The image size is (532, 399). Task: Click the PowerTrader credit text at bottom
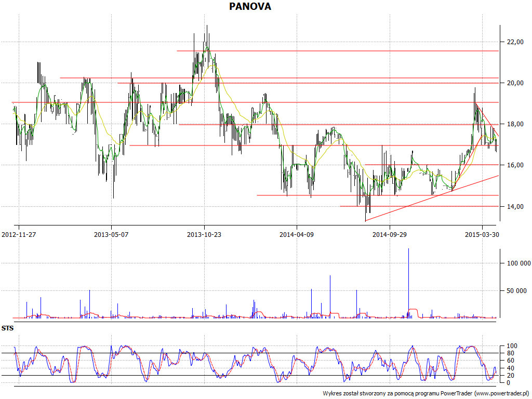point(426,394)
